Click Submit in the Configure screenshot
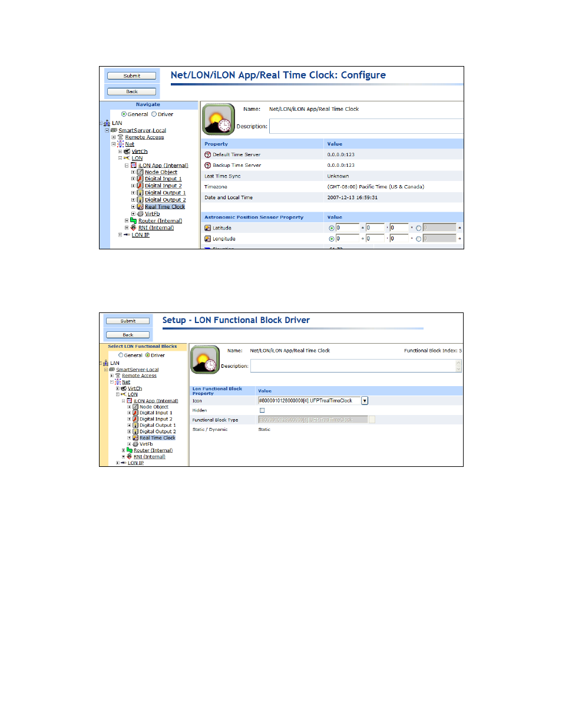 [x=132, y=75]
